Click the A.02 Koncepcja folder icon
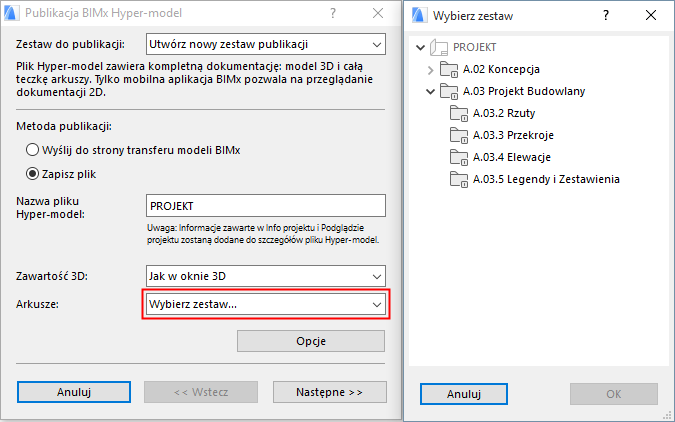 pyautogui.click(x=449, y=69)
